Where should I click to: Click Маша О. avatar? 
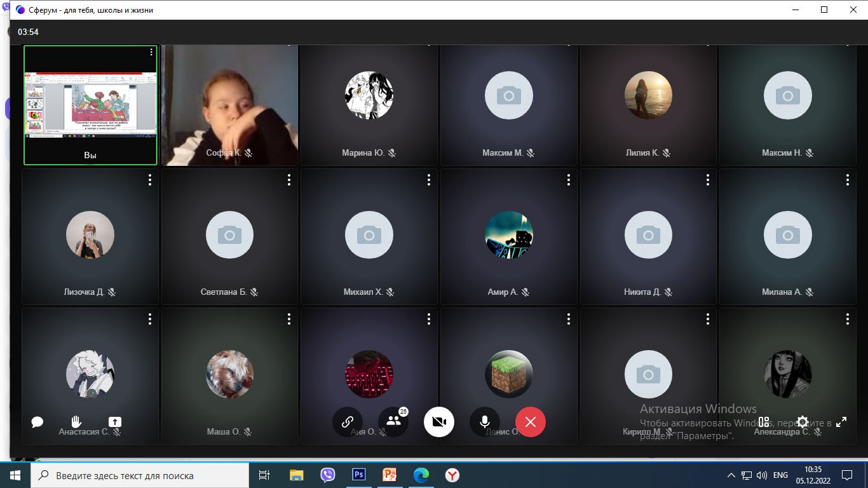point(229,374)
